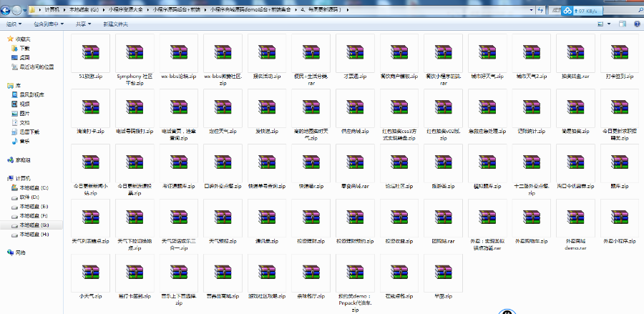The image size is (644, 314).
Task: Select the 模拟题库.zip archive icon
Action: click(x=487, y=162)
